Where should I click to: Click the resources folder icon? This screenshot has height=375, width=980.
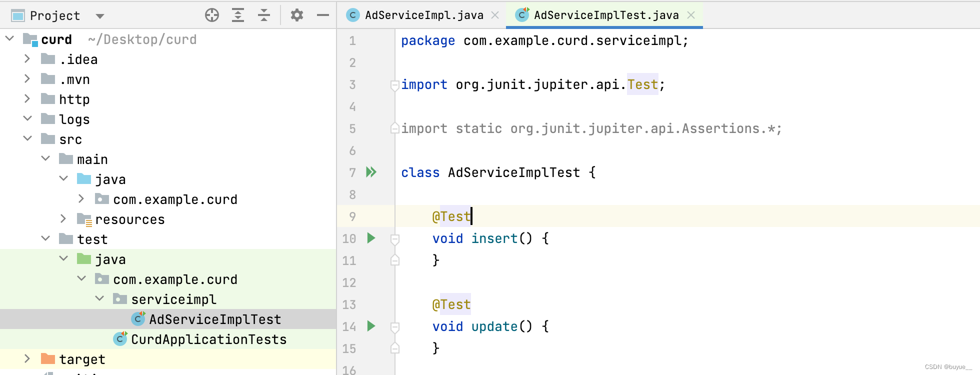click(84, 219)
